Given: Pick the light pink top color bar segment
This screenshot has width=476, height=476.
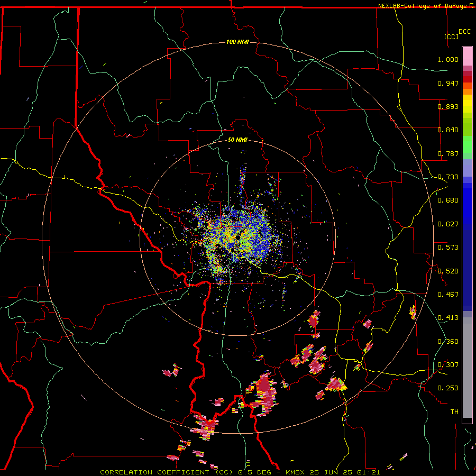Looking at the screenshot, I should [x=467, y=56].
